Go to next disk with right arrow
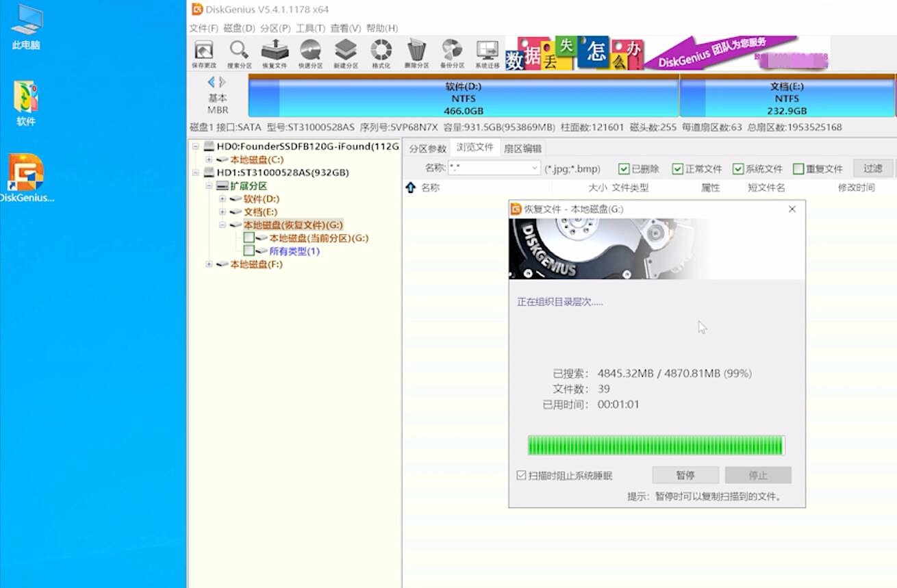897x588 pixels. [x=222, y=82]
